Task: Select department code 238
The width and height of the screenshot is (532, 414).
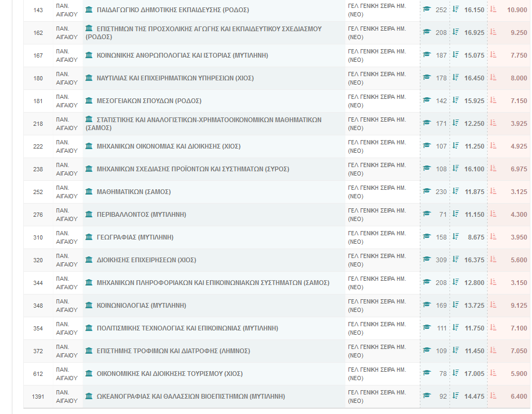Action: tap(38, 169)
